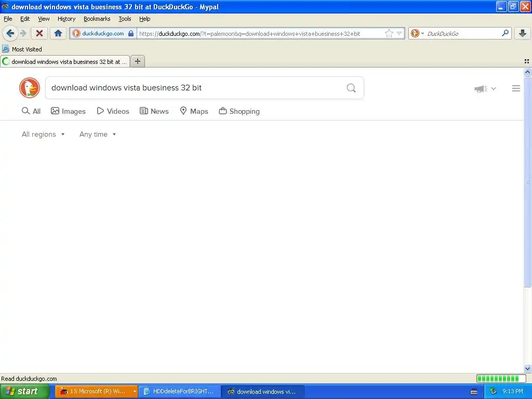
Task: Bookmark this page with the star icon
Action: [x=389, y=33]
